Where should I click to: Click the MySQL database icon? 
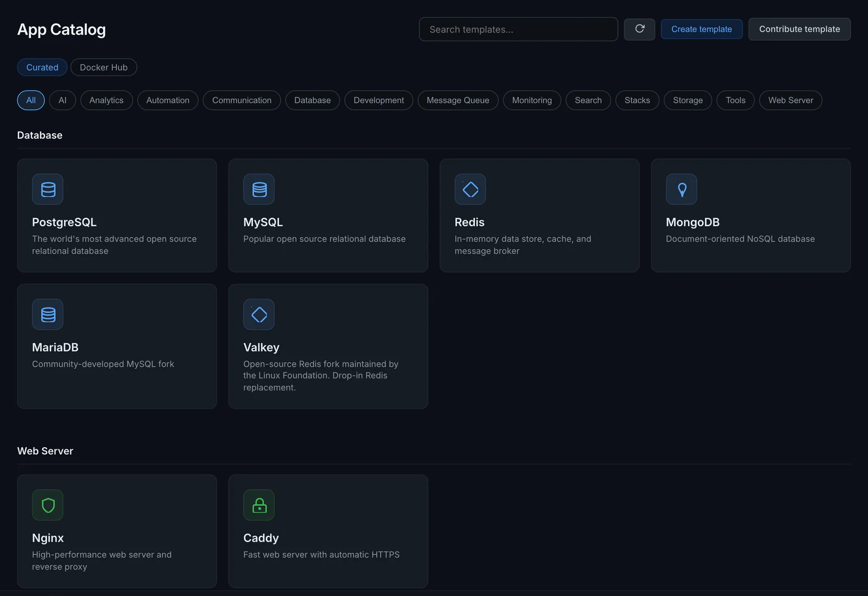click(259, 189)
